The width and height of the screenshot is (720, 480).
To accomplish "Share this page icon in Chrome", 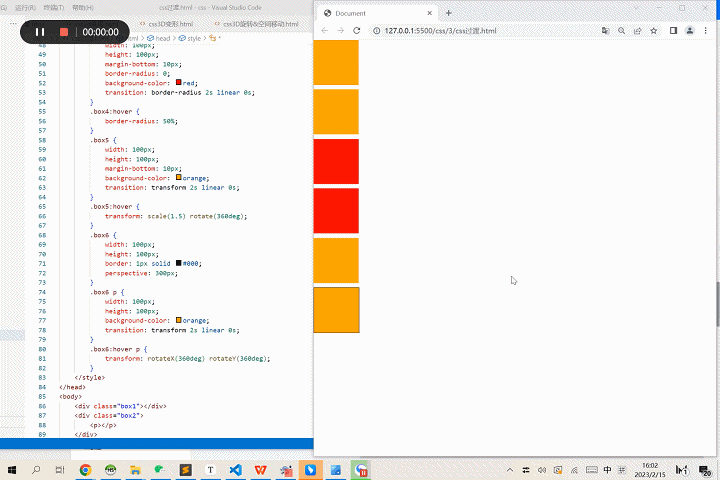I will tap(637, 31).
